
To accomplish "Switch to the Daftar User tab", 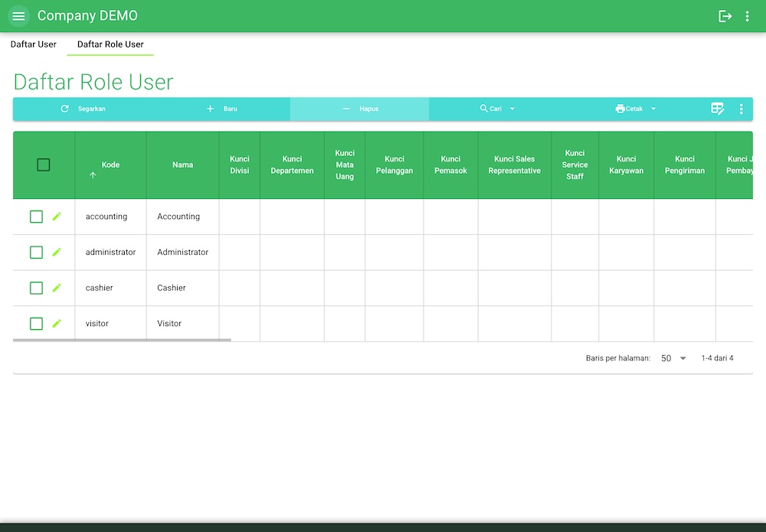I will [x=33, y=44].
